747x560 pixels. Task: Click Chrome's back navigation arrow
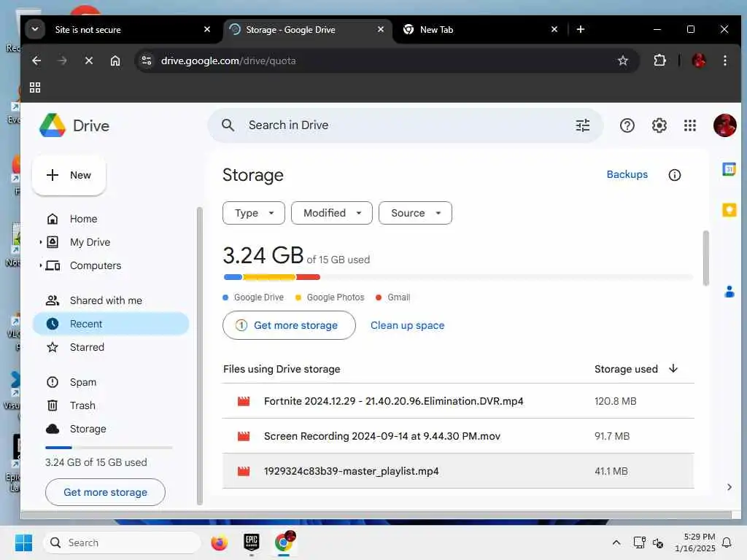click(36, 61)
